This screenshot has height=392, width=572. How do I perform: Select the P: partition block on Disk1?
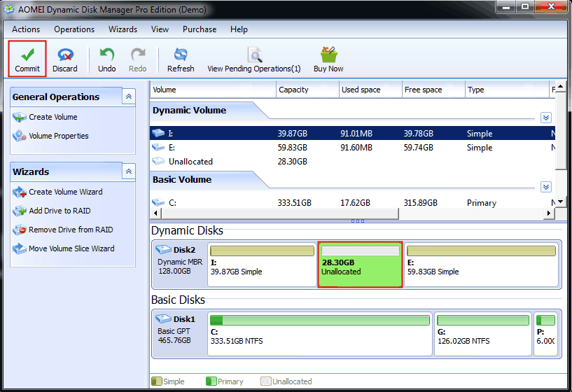pos(545,334)
